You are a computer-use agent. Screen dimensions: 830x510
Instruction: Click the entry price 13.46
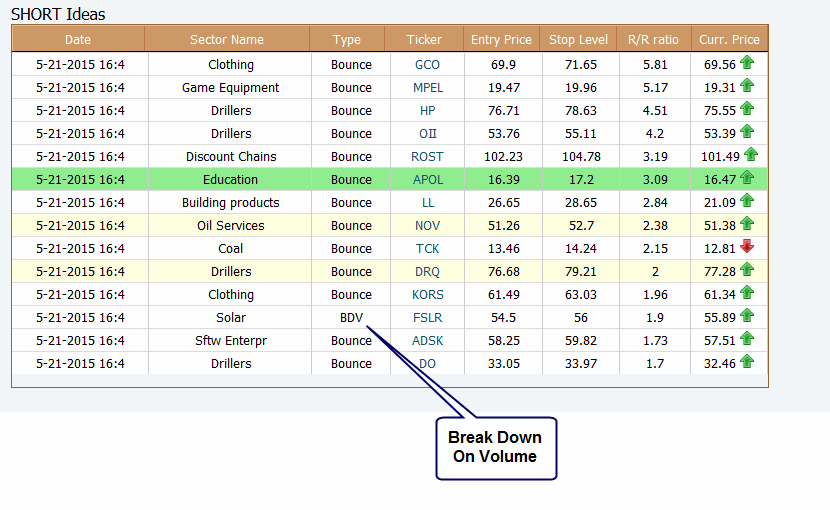coord(503,248)
